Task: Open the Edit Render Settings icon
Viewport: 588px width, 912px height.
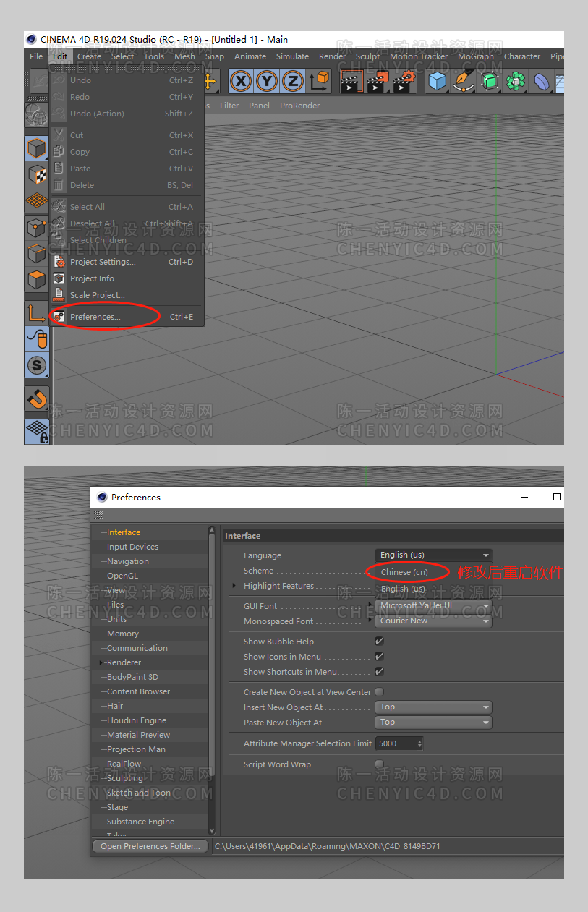Action: [404, 81]
